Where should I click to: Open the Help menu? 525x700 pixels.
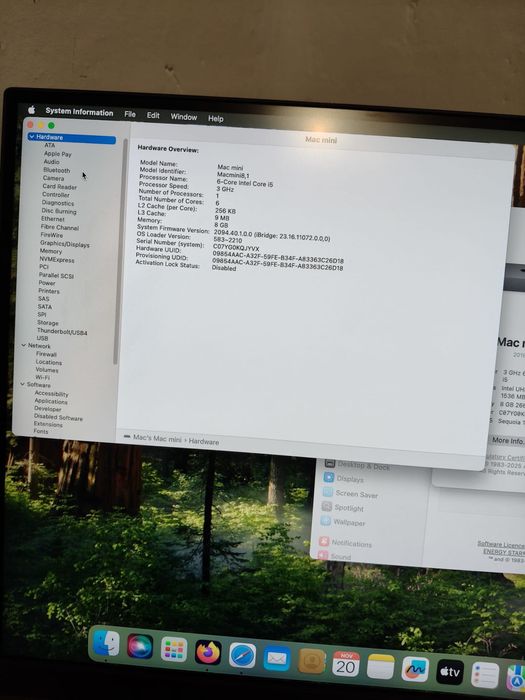[x=216, y=119]
